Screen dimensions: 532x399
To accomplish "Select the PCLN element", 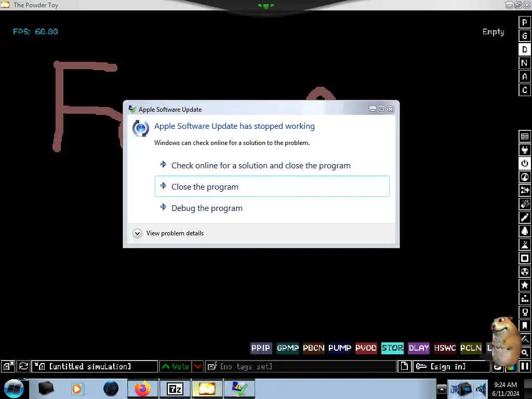I will click(x=471, y=348).
